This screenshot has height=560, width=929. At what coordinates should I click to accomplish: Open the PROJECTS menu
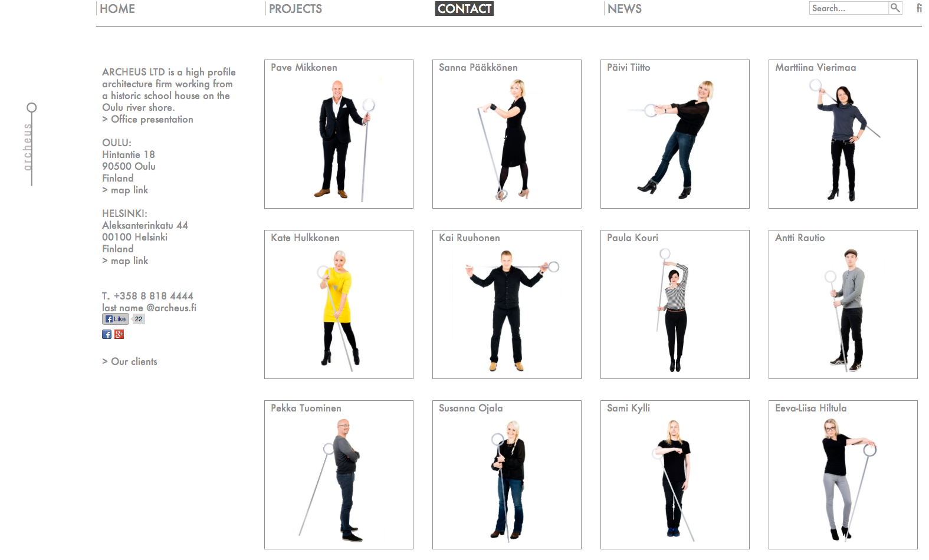click(x=296, y=9)
